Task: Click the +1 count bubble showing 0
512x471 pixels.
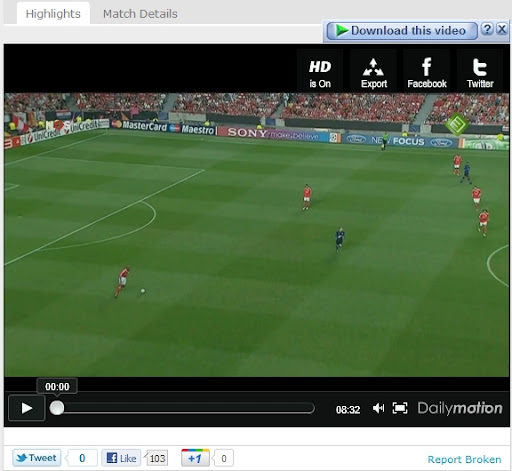Action: [224, 459]
